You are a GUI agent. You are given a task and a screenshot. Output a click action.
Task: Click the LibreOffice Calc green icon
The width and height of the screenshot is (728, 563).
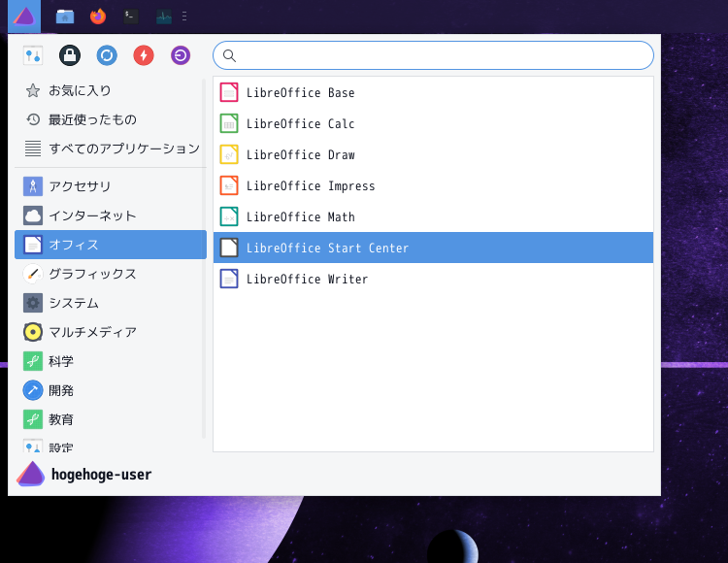pyautogui.click(x=229, y=123)
